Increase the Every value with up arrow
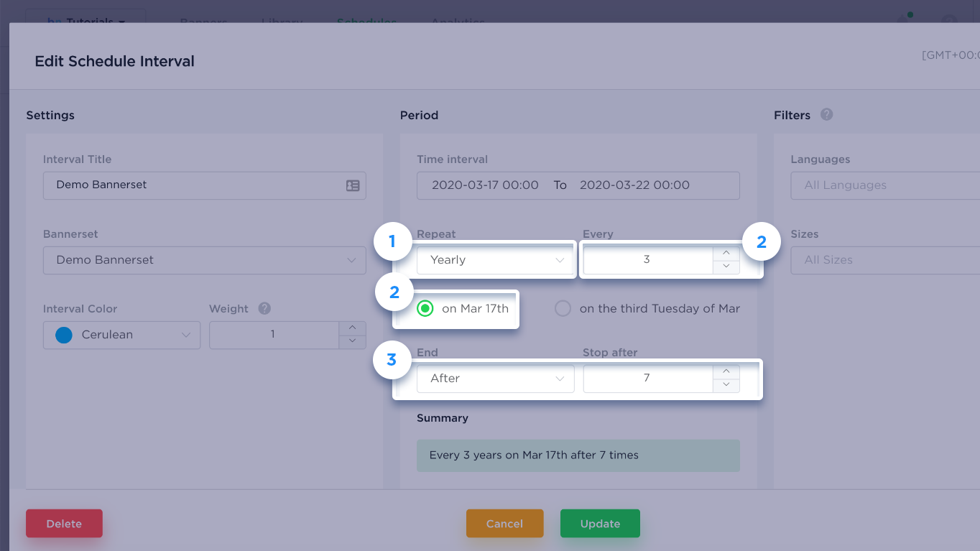 pyautogui.click(x=726, y=253)
